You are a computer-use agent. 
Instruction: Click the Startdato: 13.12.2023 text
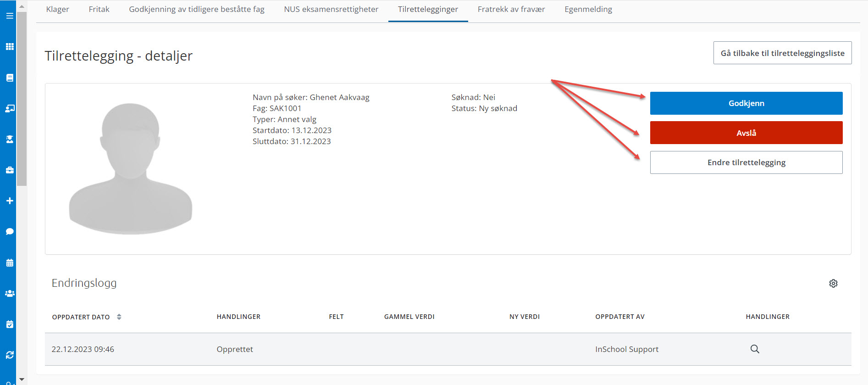tap(292, 130)
